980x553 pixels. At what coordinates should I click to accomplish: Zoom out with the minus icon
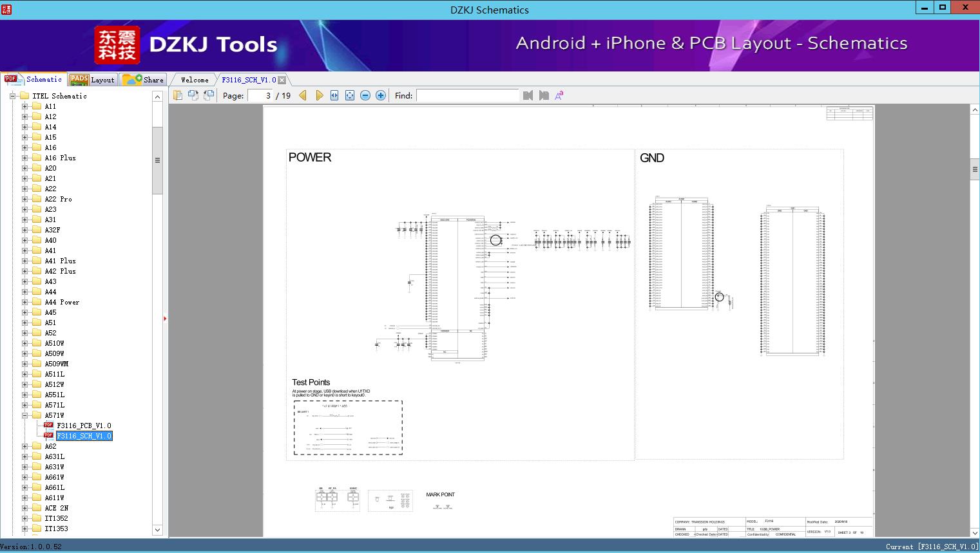(x=365, y=95)
